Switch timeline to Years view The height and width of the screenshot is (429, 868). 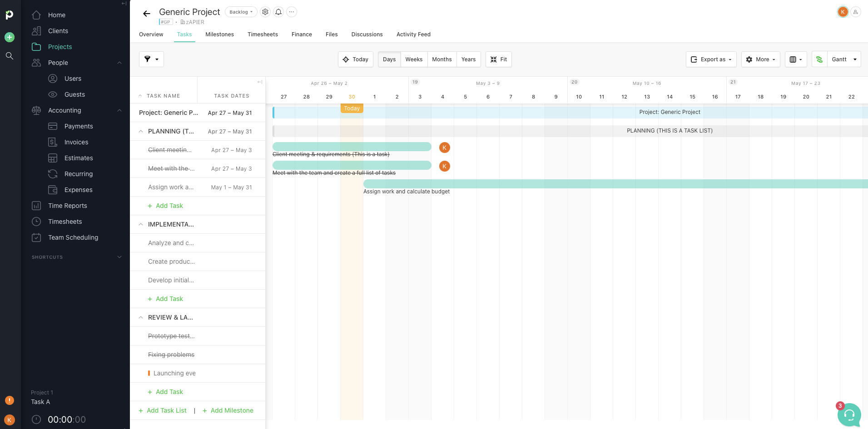tap(468, 59)
